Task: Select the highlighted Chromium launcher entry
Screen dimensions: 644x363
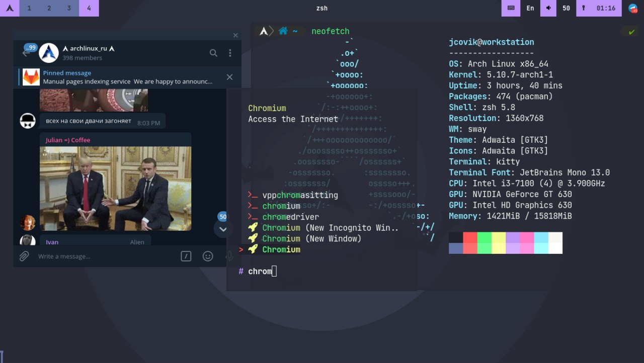Action: (x=270, y=250)
